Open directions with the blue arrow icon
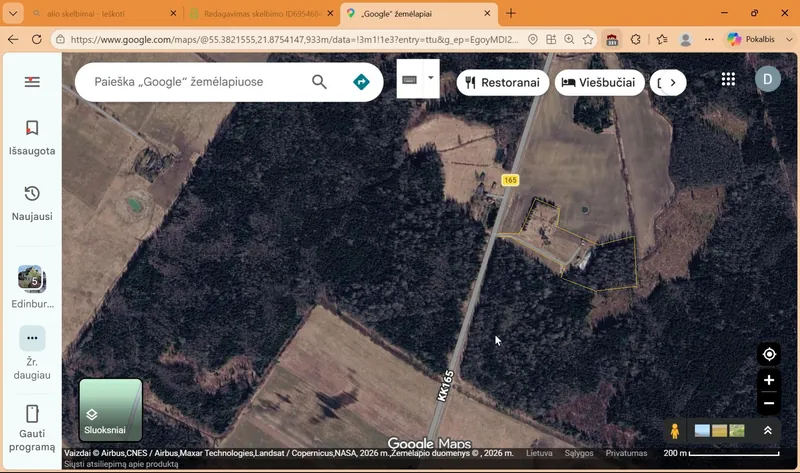Viewport: 800px width, 473px height. pos(361,82)
